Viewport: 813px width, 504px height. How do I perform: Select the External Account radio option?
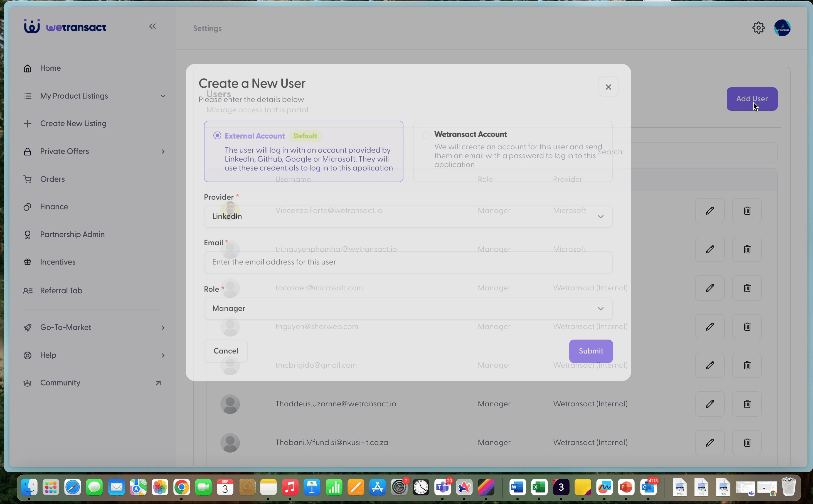(x=217, y=136)
